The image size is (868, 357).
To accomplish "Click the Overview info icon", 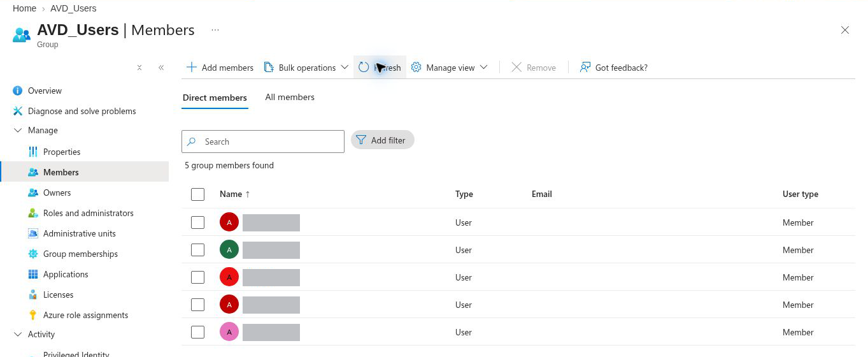I will coord(18,91).
